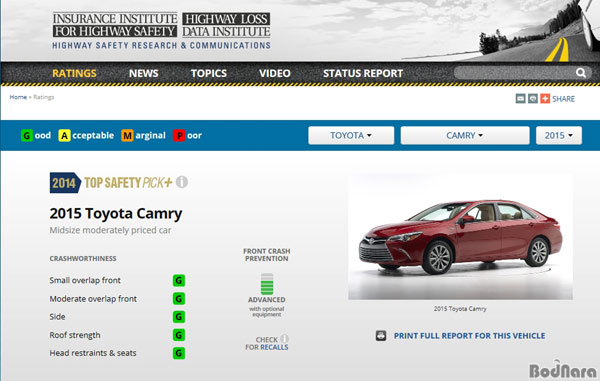Expand the CAMRY model dropdown
Viewport: 600px width, 381px height.
tap(465, 135)
